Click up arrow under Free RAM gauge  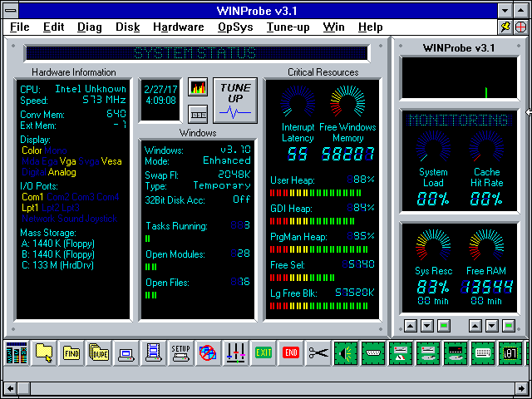pyautogui.click(x=475, y=326)
